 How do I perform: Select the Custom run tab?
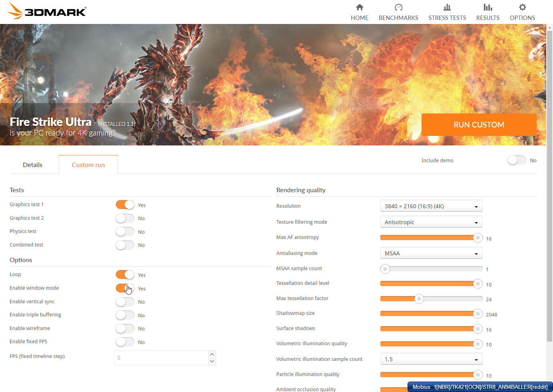[x=88, y=165]
